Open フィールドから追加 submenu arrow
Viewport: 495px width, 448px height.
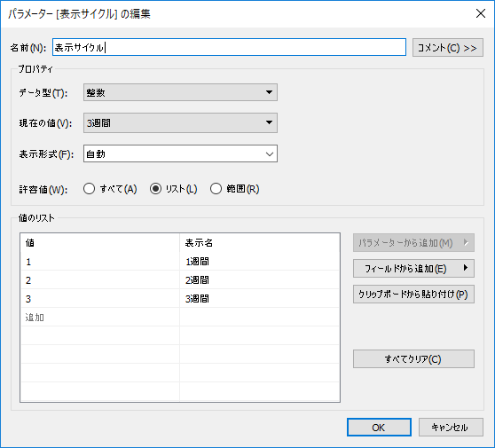[466, 269]
